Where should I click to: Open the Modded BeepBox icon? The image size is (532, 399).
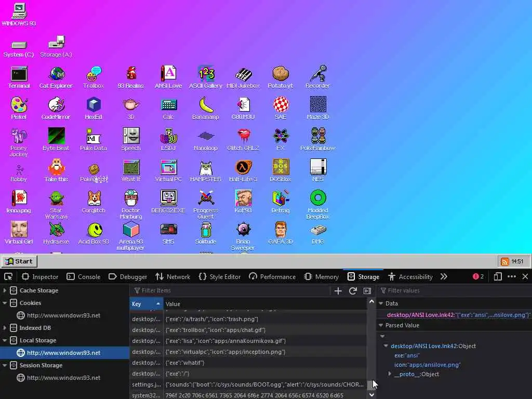coord(317,205)
